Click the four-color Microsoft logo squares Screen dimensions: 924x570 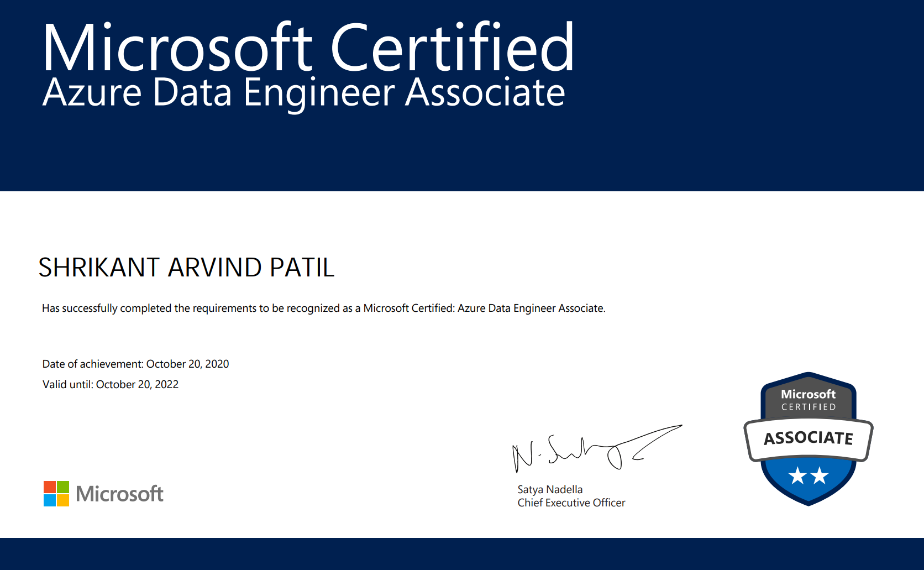tap(56, 494)
